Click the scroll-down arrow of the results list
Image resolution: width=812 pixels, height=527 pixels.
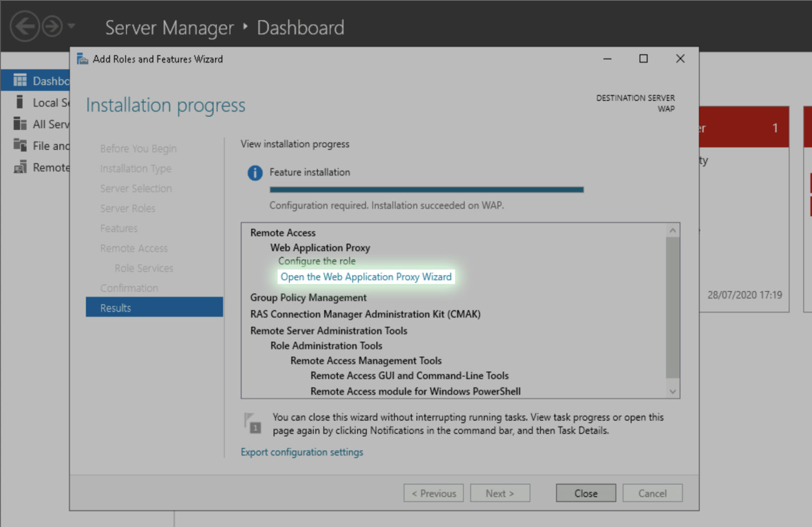[672, 391]
